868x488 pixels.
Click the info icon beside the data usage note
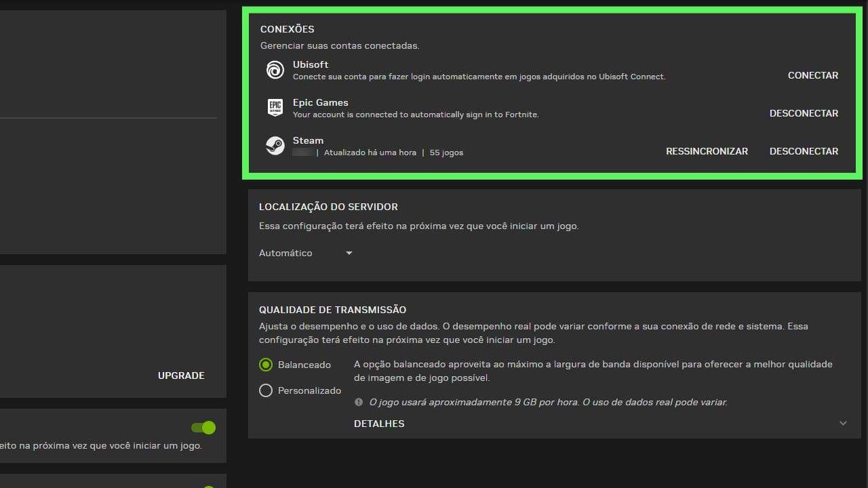pos(358,401)
